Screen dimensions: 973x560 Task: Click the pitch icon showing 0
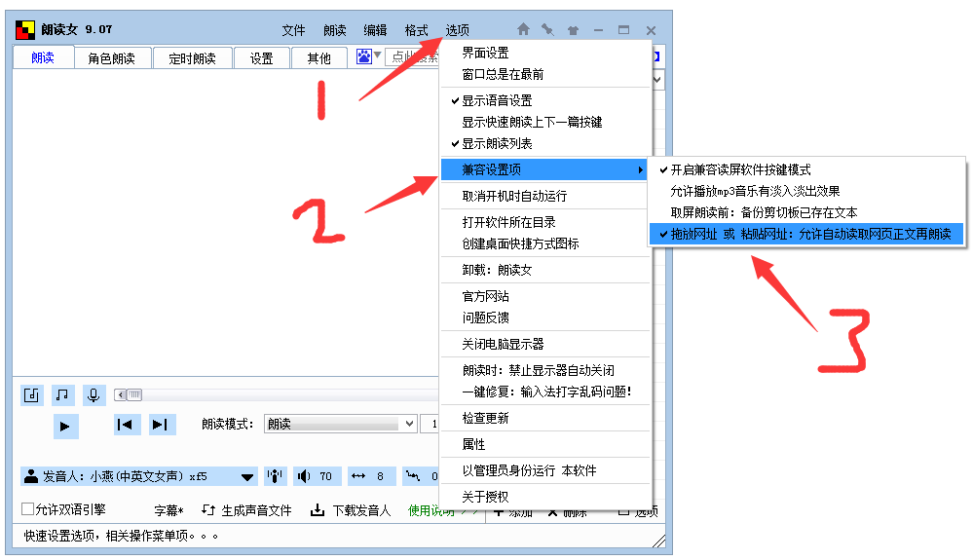click(x=413, y=476)
